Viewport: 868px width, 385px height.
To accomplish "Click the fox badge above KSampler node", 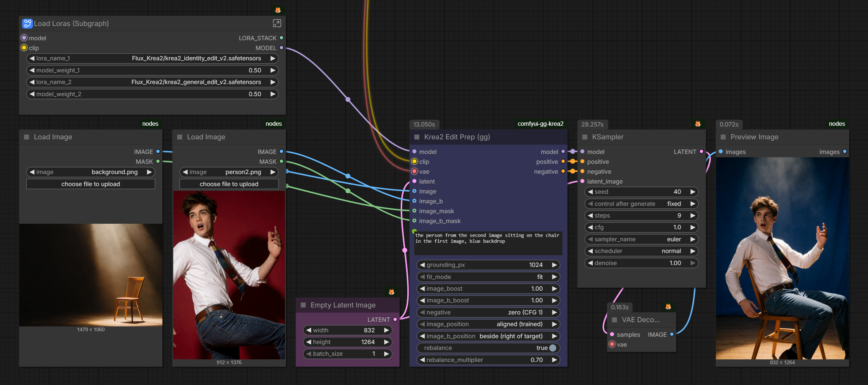I will (x=698, y=124).
